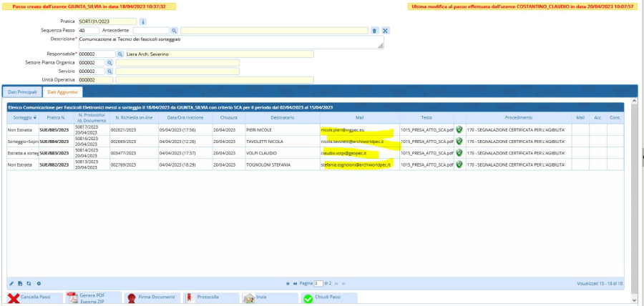Click the trash icon on Antecedente row
Image resolution: width=644 pixels, height=306 pixels.
click(x=375, y=31)
